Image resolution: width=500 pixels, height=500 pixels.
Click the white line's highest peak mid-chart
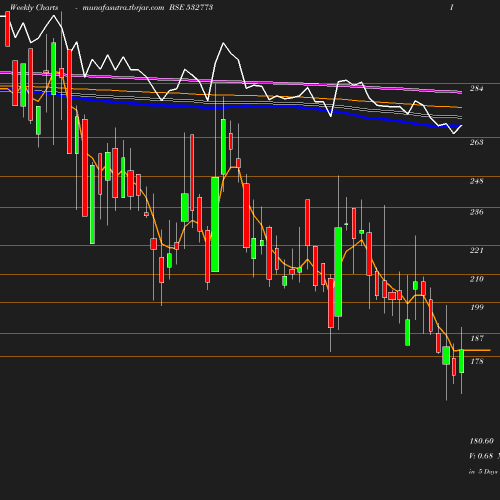pyautogui.click(x=223, y=43)
